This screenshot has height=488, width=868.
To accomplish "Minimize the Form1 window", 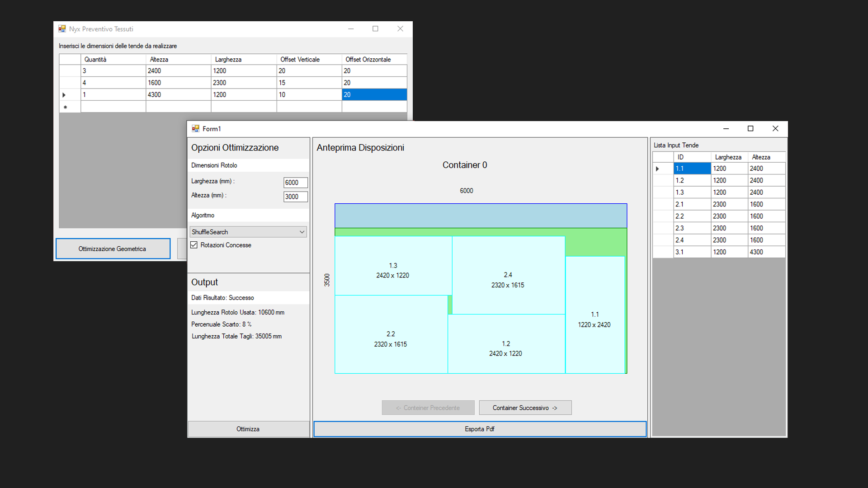I will coord(726,129).
